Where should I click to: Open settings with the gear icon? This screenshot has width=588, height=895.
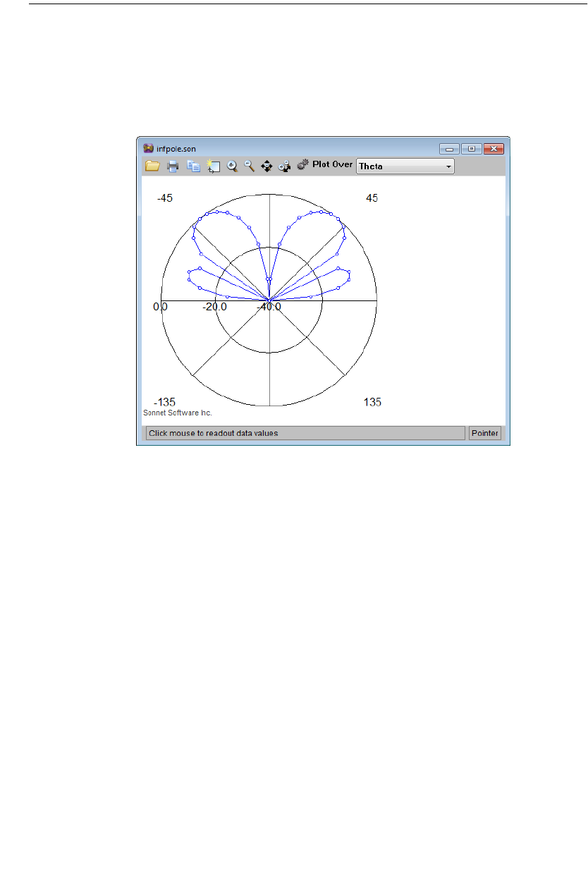click(303, 165)
